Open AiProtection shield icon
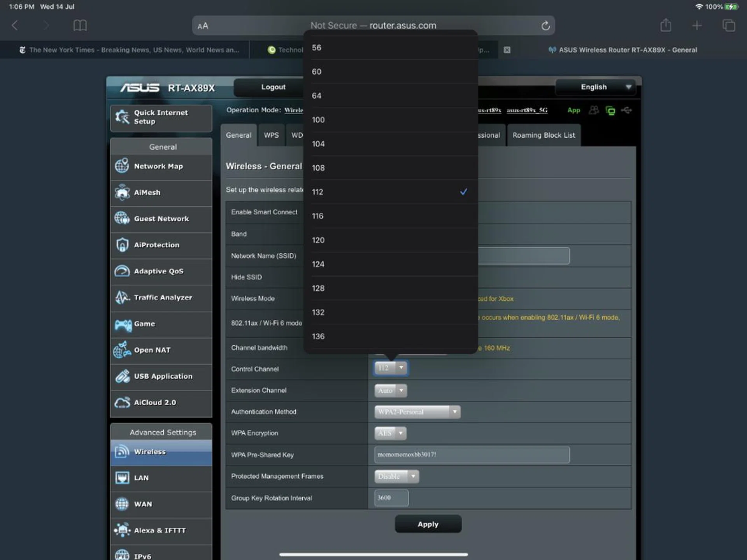747x560 pixels. coord(122,245)
